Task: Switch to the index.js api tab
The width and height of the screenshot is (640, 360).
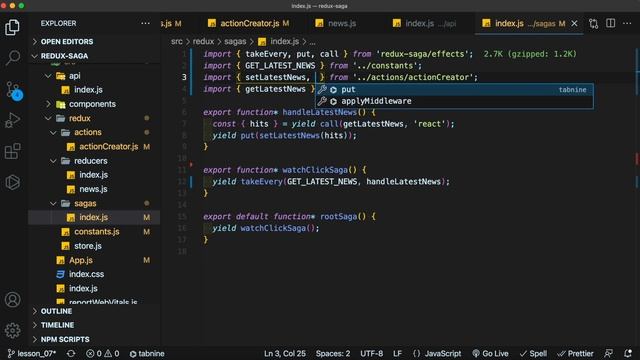Action: coord(425,24)
